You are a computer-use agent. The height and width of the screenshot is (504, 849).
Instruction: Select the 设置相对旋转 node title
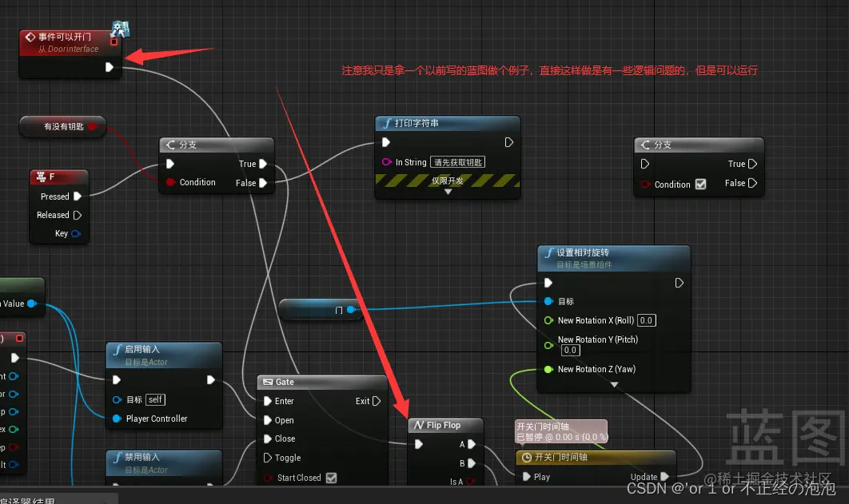583,252
